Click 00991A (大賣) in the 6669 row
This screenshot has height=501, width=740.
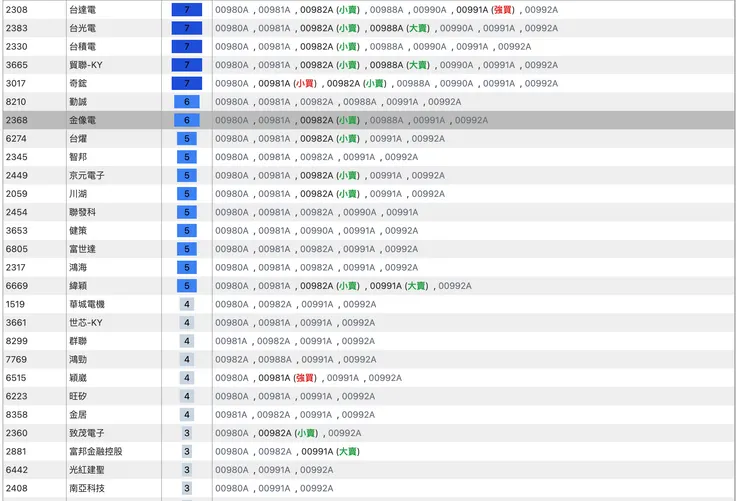click(x=399, y=286)
